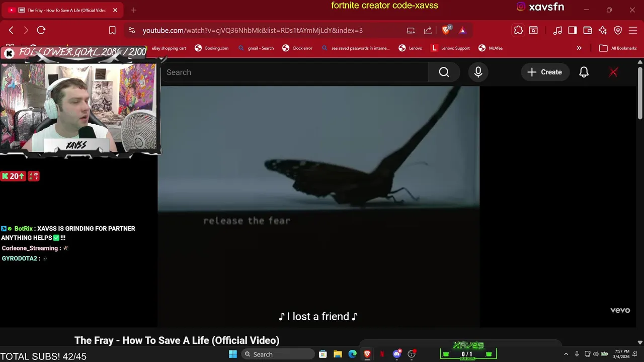The height and width of the screenshot is (362, 644).
Task: Open Microsoft Store from taskbar
Action: click(x=323, y=354)
